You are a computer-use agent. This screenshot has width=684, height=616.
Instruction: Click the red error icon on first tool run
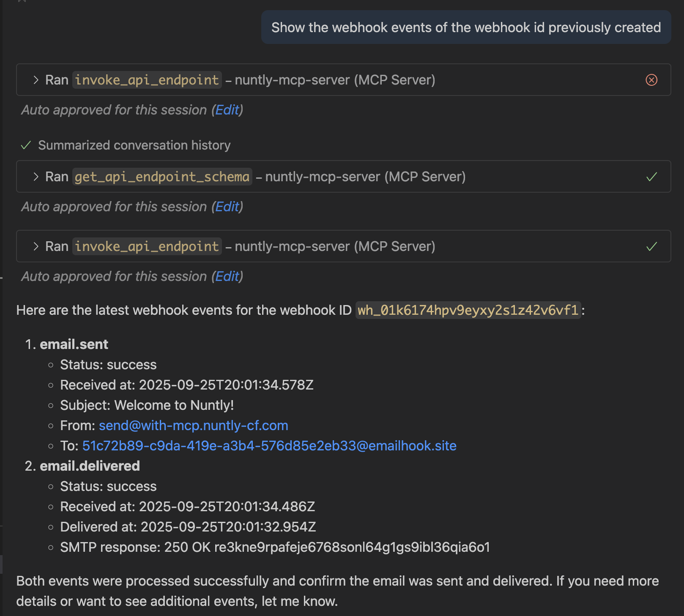pyautogui.click(x=651, y=80)
